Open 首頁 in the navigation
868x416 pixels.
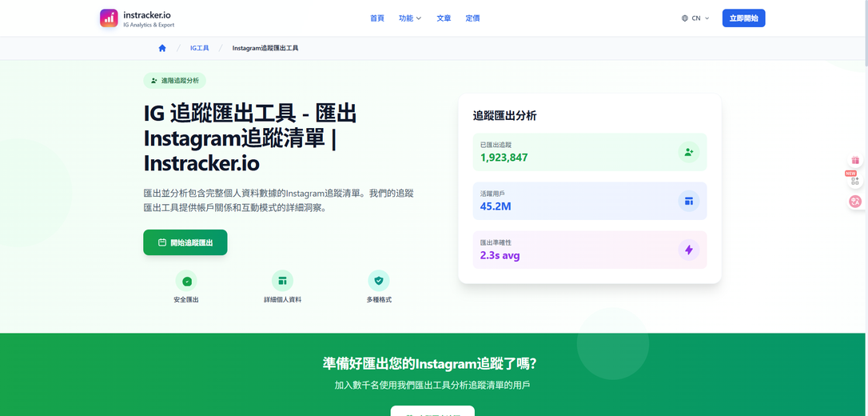(x=377, y=18)
